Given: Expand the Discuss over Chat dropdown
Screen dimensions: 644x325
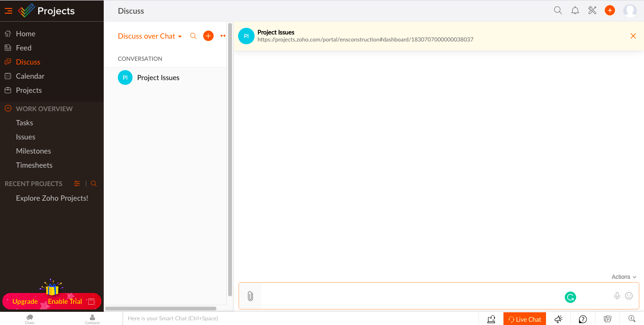Looking at the screenshot, I should click(150, 36).
